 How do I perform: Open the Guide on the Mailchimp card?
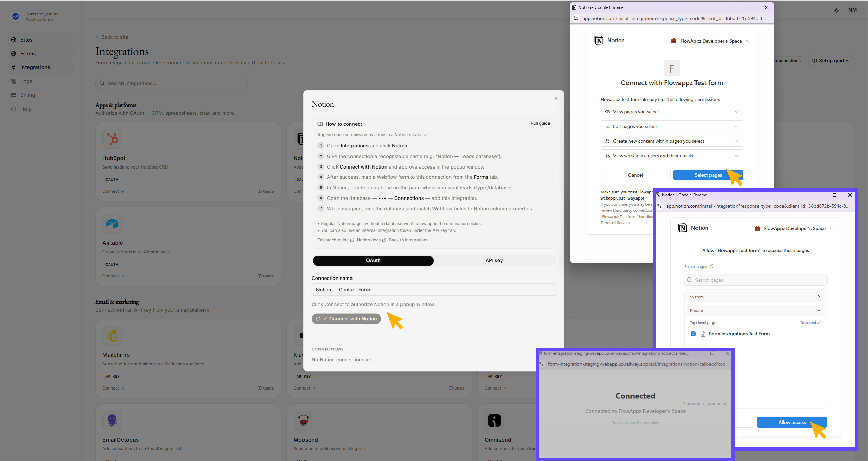tap(265, 388)
